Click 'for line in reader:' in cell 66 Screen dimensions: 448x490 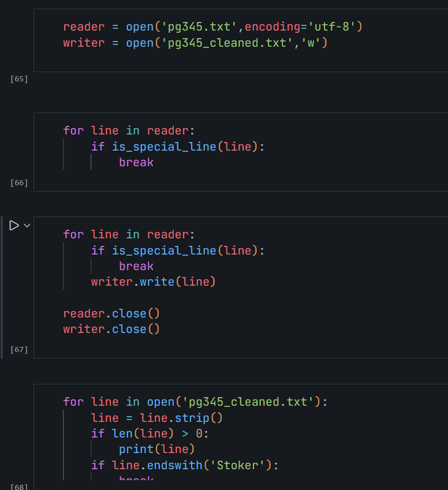[129, 130]
